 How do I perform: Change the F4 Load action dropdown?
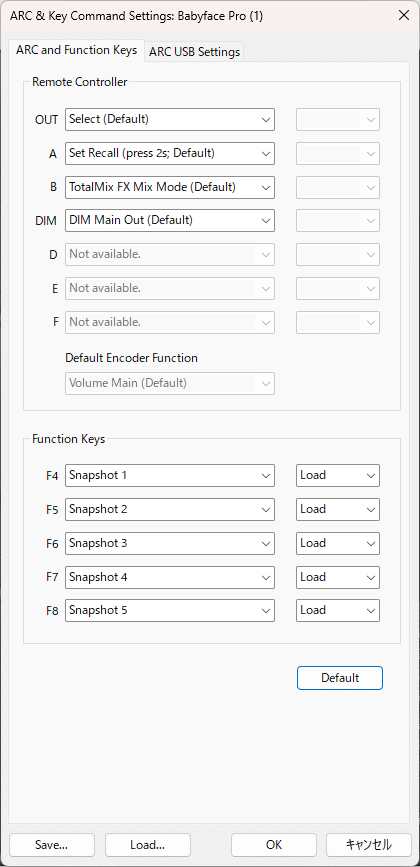(x=338, y=476)
